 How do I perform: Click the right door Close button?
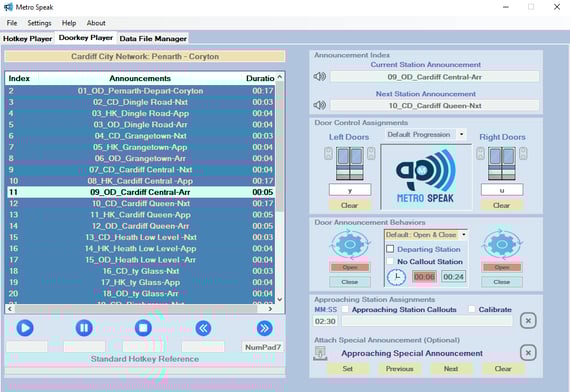coord(502,282)
